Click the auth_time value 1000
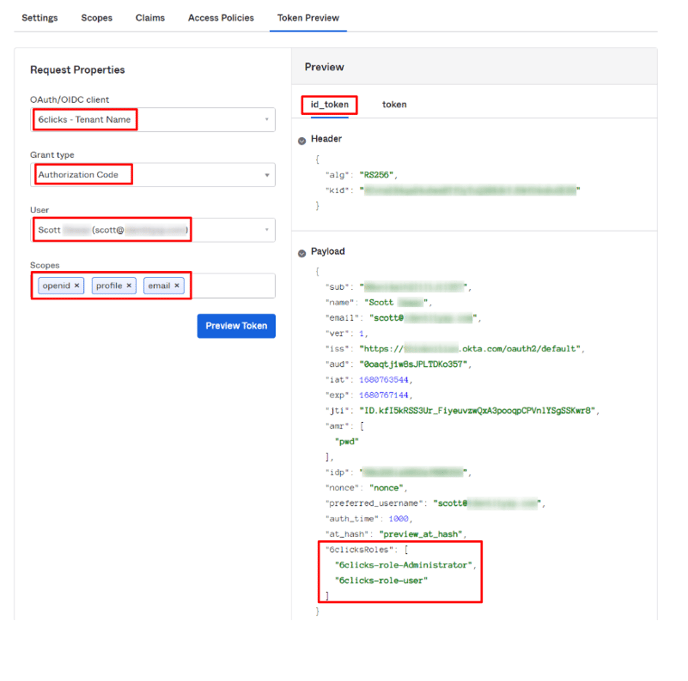 pyautogui.click(x=398, y=519)
